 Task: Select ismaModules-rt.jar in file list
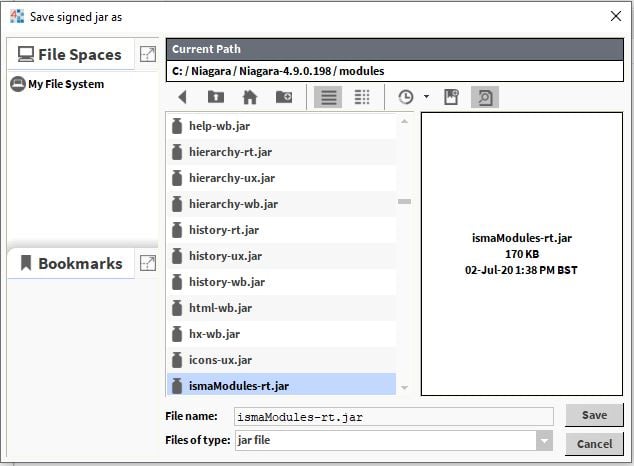coord(281,386)
